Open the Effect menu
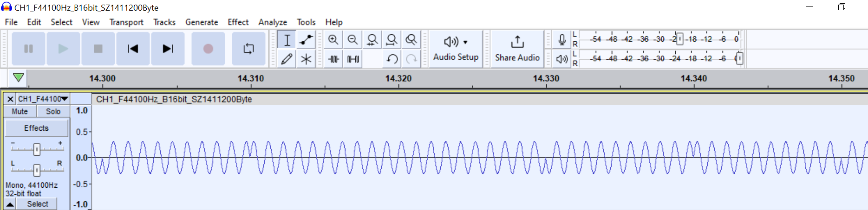The width and height of the screenshot is (868, 210). point(238,22)
